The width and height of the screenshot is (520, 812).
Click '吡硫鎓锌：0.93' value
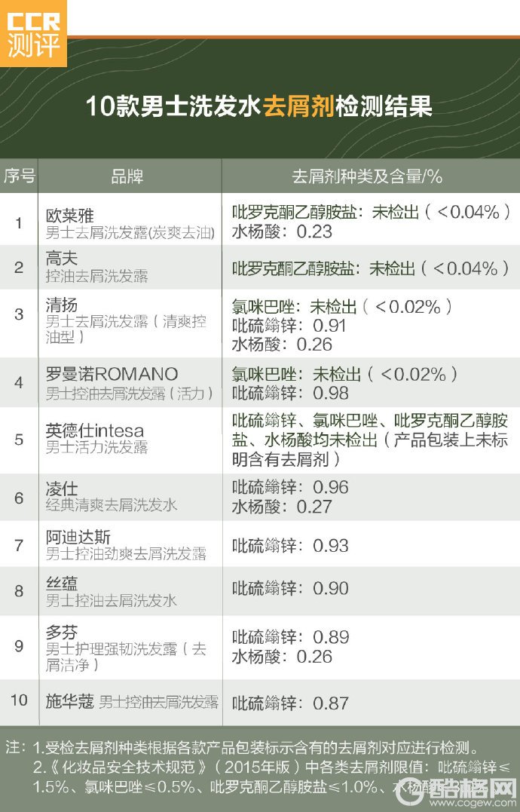(x=289, y=545)
